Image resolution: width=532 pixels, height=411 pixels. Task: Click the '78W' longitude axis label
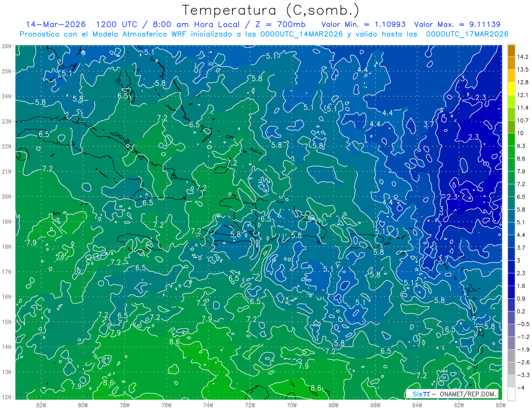pyautogui.click(x=125, y=405)
